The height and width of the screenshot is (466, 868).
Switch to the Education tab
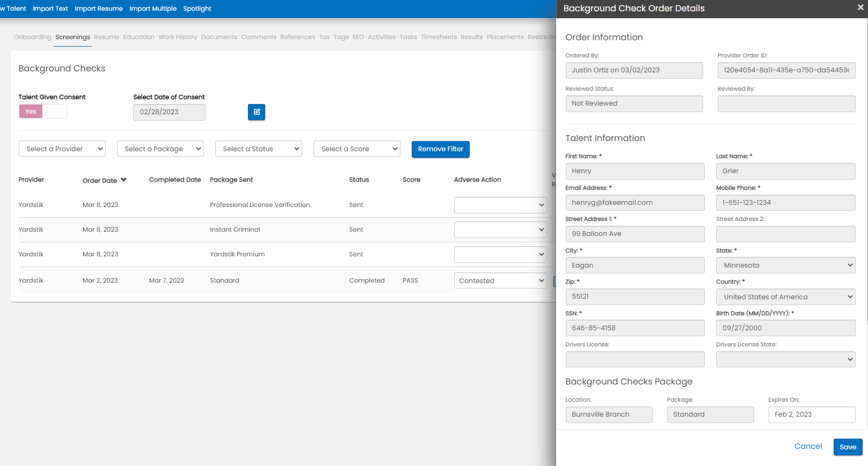138,37
